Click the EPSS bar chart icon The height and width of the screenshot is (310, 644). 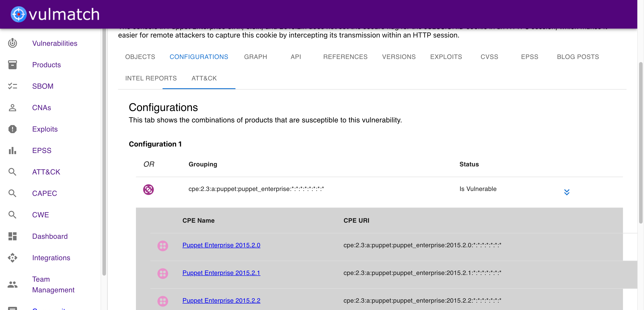12,150
